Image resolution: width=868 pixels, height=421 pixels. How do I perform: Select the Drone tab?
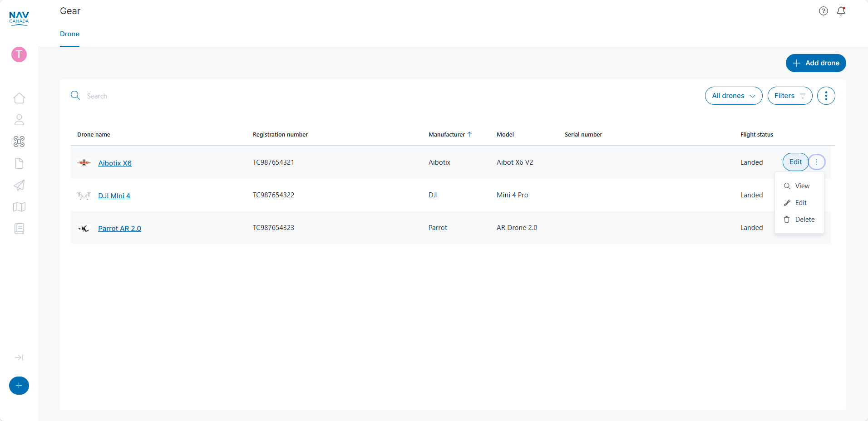click(69, 34)
